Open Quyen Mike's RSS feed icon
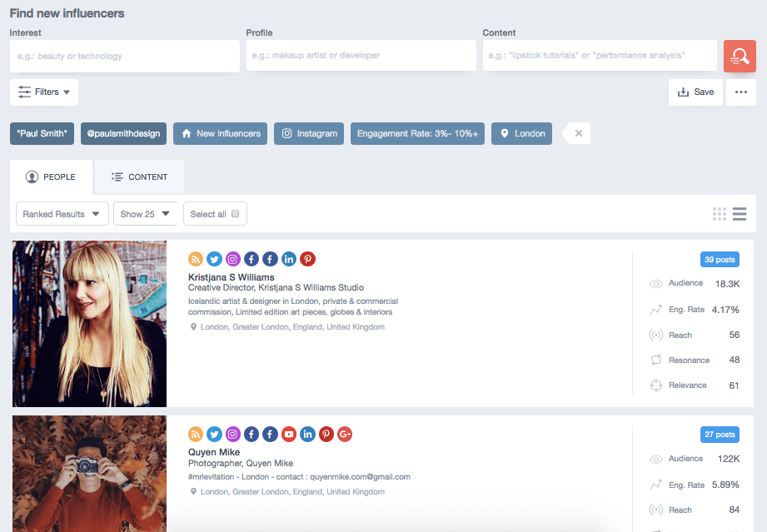Viewport: 767px width, 532px height. 196,434
